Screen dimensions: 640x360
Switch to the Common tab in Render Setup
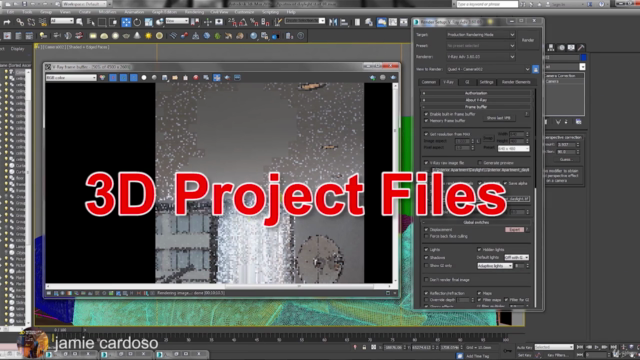click(x=429, y=82)
